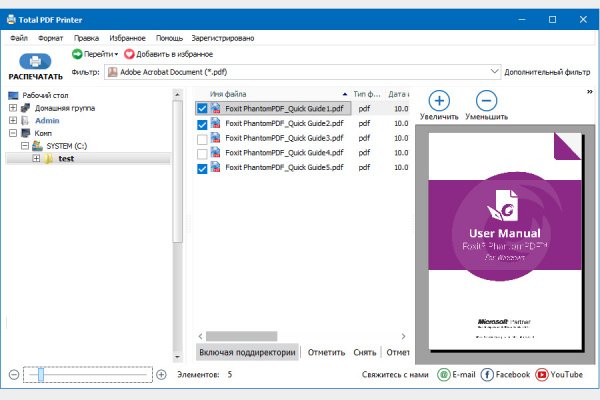Click the file list horizontal scrollbar thumb
This screenshot has width=600, height=400.
click(x=241, y=336)
